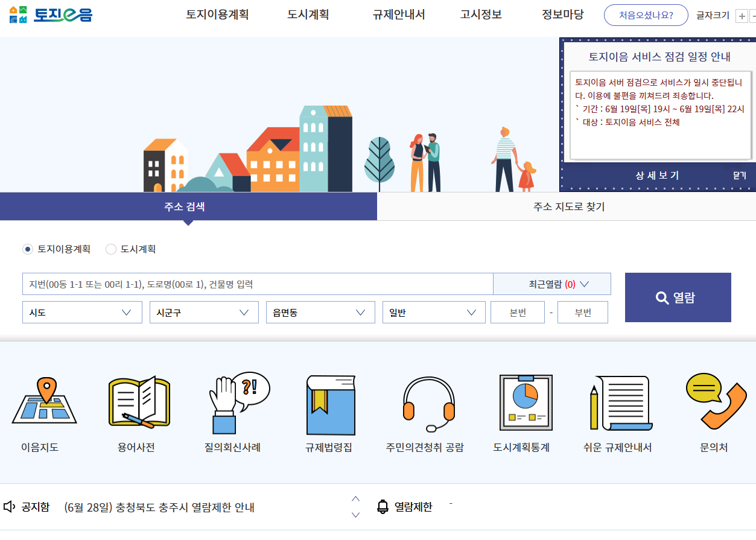
Task: Select the 도시계획 radio button
Action: [x=110, y=249]
